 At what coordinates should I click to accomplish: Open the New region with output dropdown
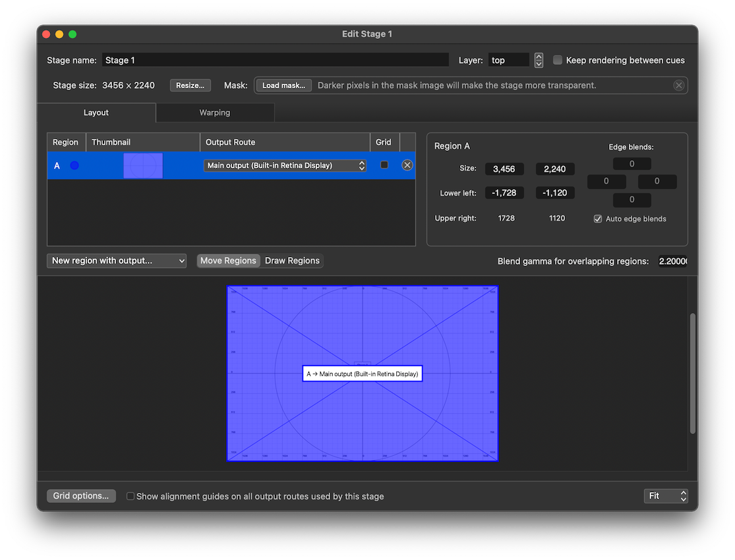point(116,260)
